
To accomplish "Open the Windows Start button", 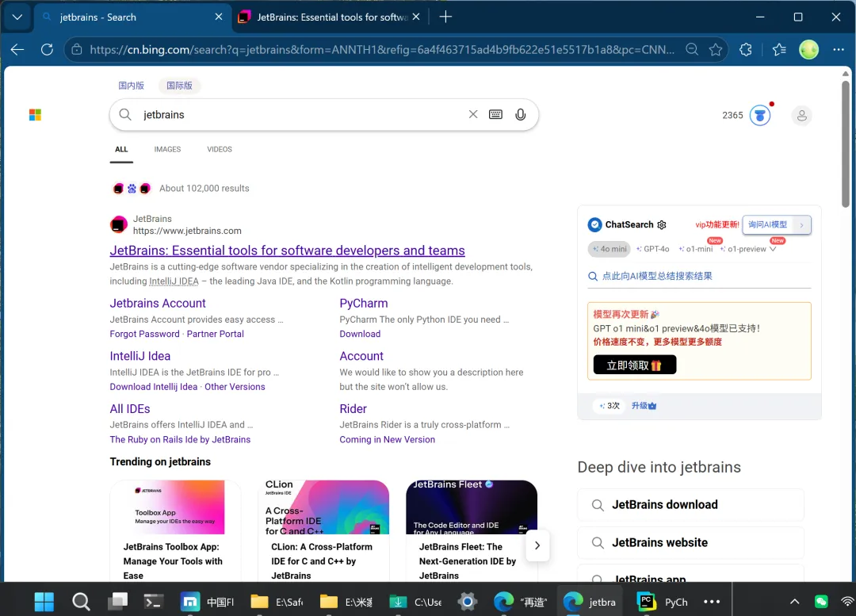I will [44, 602].
